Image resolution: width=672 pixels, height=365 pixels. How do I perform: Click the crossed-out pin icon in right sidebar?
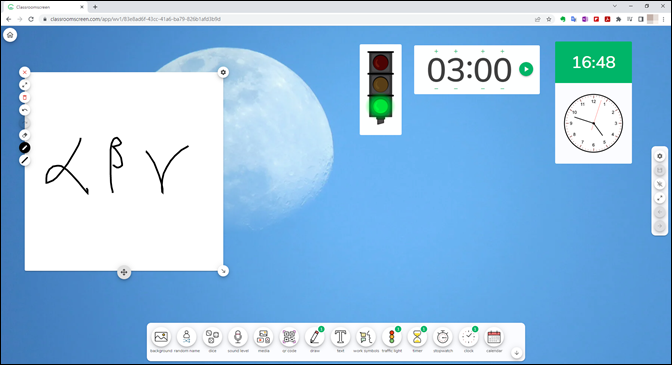coord(660,184)
